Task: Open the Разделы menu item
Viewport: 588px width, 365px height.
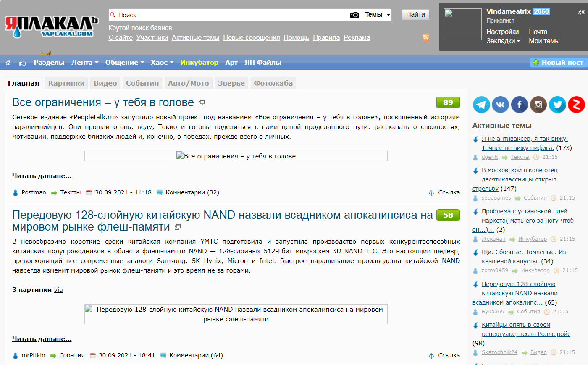Action: tap(49, 63)
